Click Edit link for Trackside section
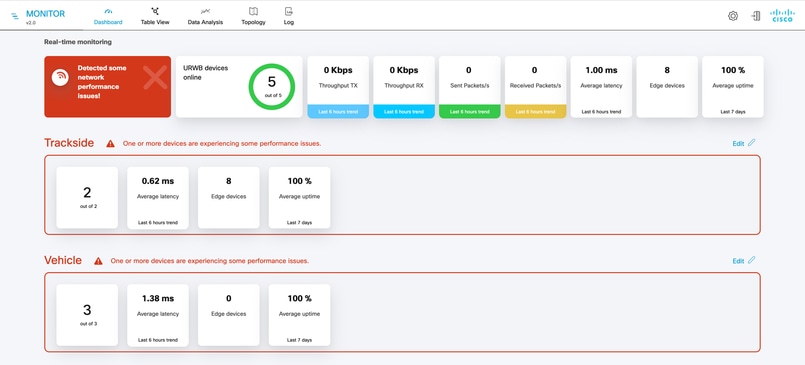Viewport: 805px width, 365px height. tap(738, 144)
